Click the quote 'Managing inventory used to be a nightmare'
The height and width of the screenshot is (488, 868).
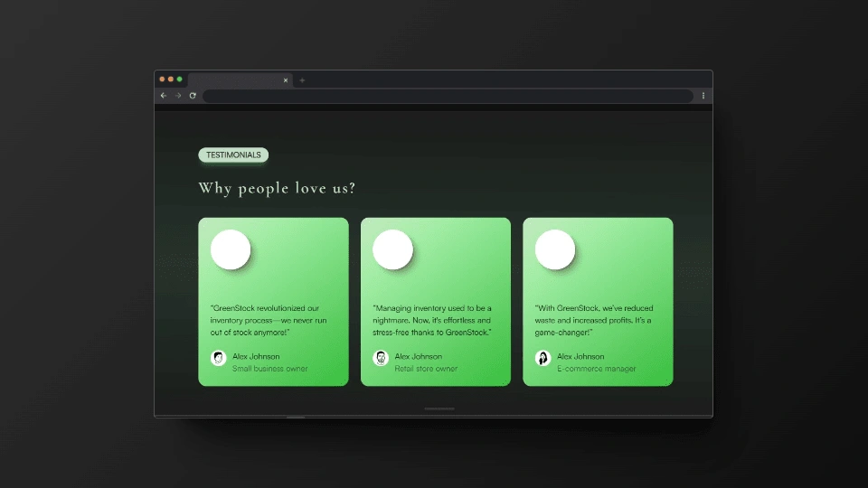point(432,320)
